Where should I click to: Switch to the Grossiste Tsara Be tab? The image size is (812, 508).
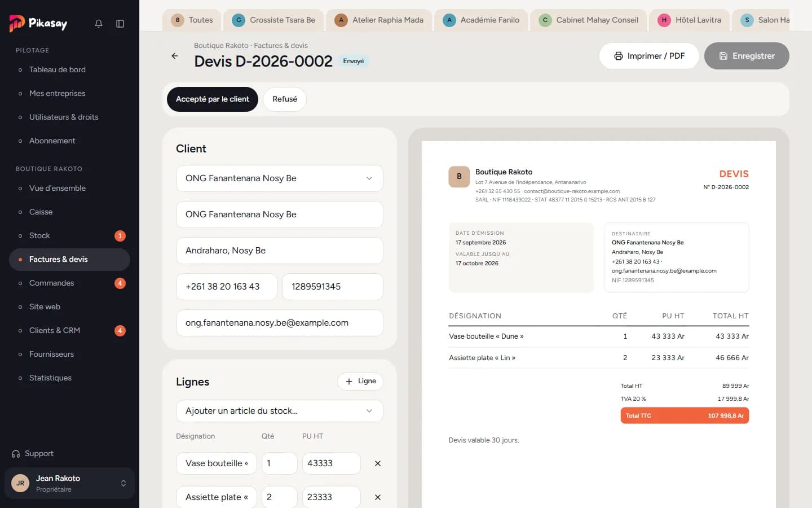click(273, 20)
